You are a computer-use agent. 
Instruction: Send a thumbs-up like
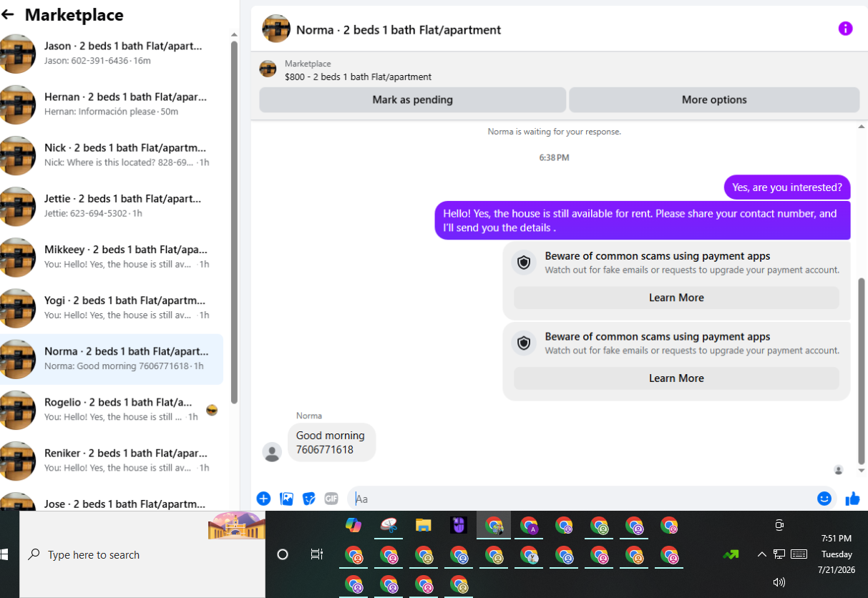point(852,499)
